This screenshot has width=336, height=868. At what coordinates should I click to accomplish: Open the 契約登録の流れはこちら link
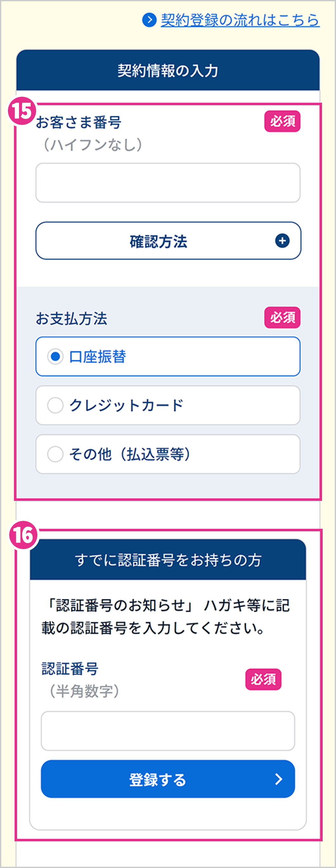pos(240,20)
